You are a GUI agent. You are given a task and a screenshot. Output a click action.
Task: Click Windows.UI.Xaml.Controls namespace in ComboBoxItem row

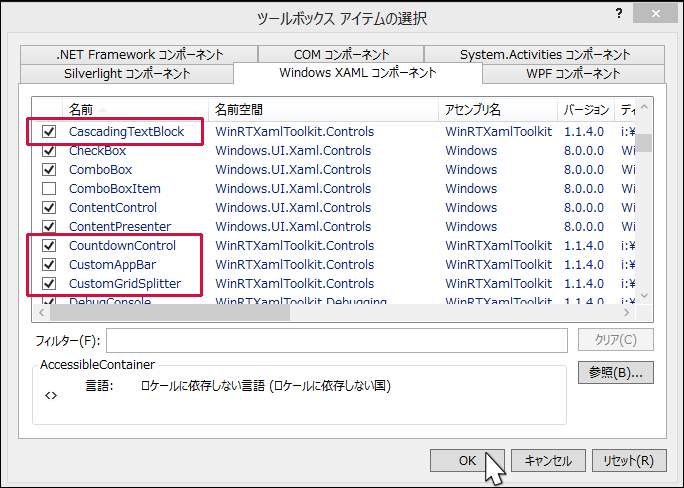coord(293,188)
